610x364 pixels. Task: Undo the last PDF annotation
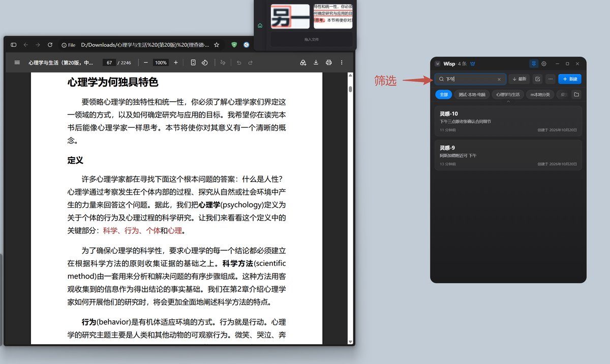coord(239,63)
